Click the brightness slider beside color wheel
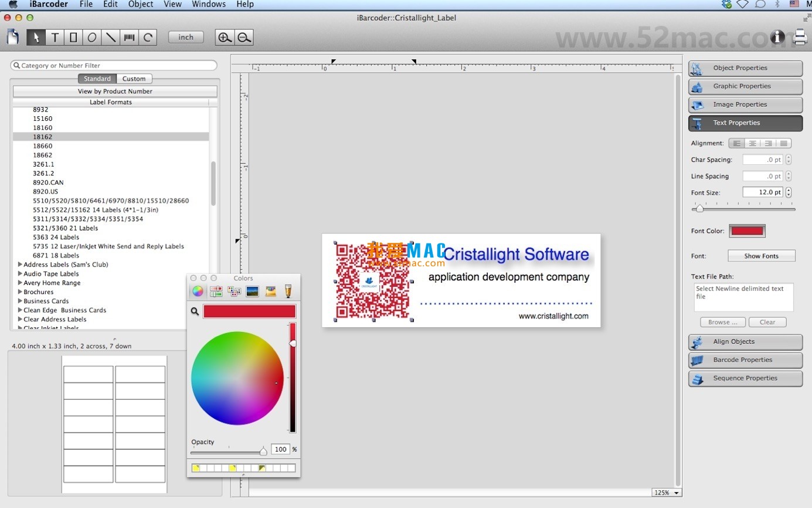812x508 pixels. [x=293, y=377]
